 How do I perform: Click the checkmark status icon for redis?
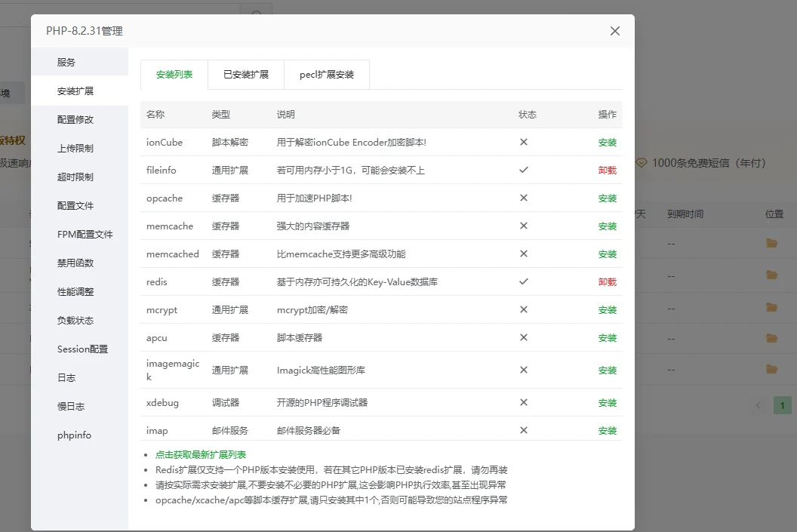pos(524,281)
